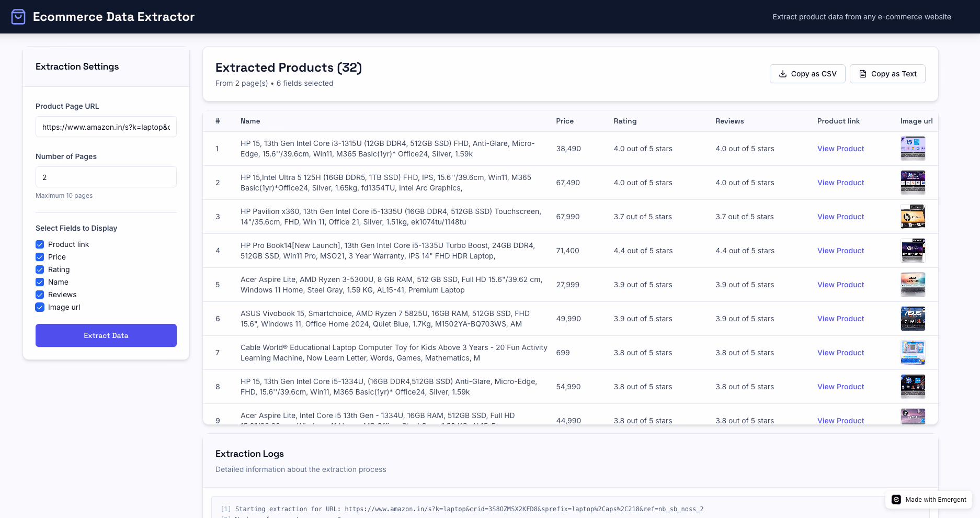Click the price 54,990 cell
This screenshot has width=980, height=518.
pyautogui.click(x=568, y=387)
